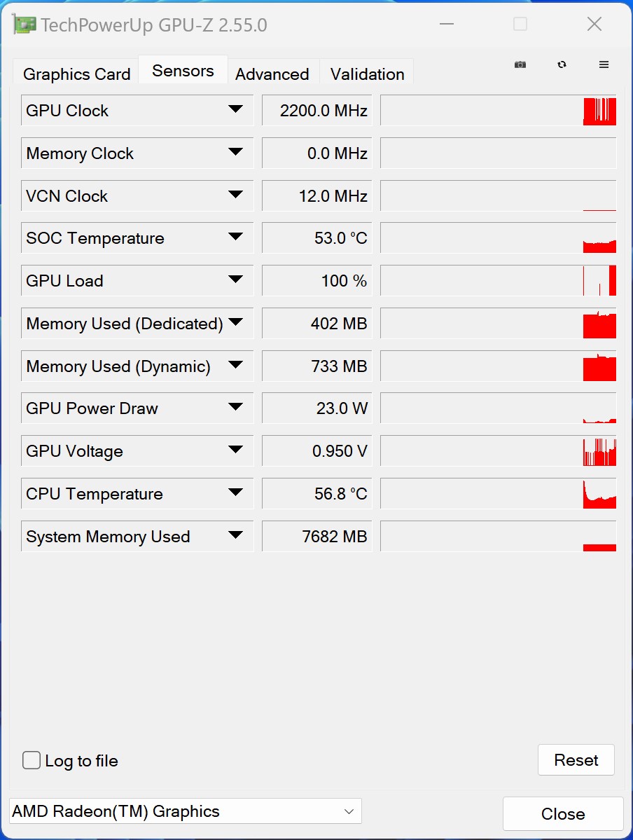Click the Close button at bottom
The height and width of the screenshot is (840, 633).
[563, 814]
